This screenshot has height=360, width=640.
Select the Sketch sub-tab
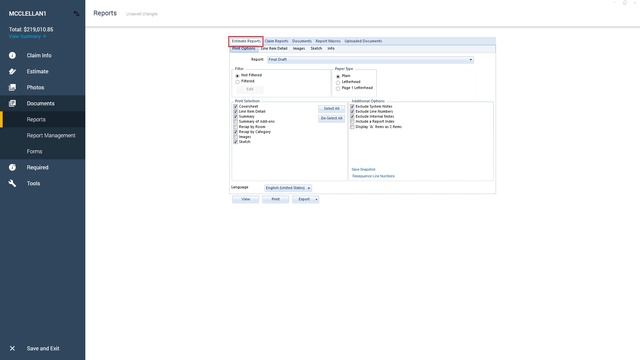pos(316,49)
